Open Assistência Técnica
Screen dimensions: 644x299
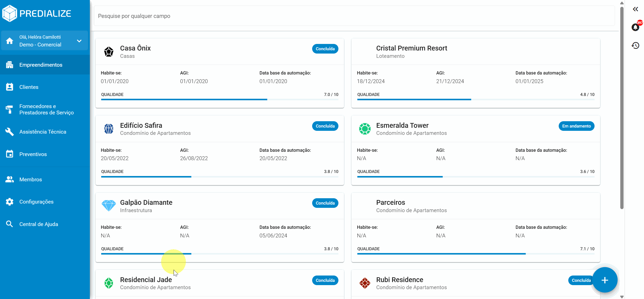click(x=43, y=132)
